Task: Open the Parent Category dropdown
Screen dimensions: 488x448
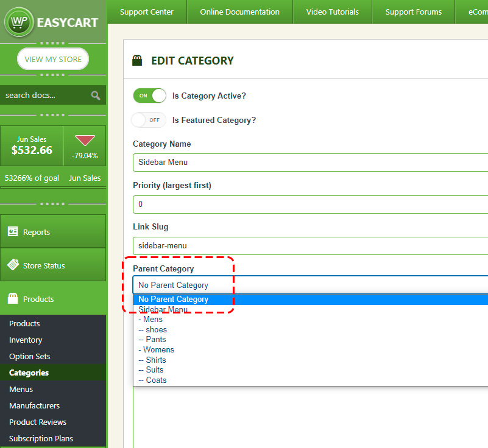Action: click(309, 285)
